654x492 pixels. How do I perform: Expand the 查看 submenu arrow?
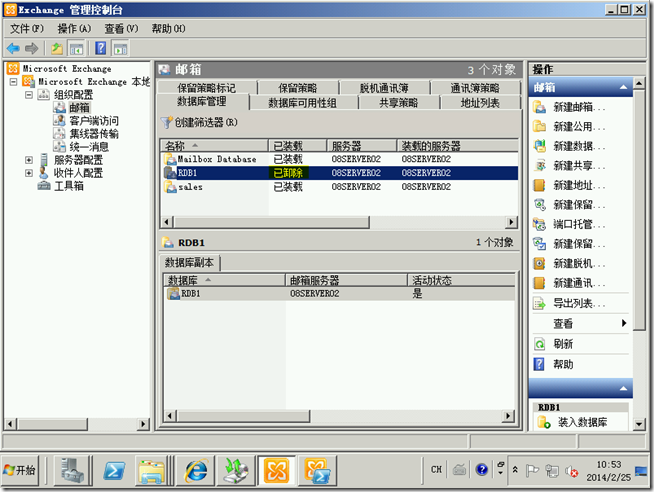[x=624, y=323]
